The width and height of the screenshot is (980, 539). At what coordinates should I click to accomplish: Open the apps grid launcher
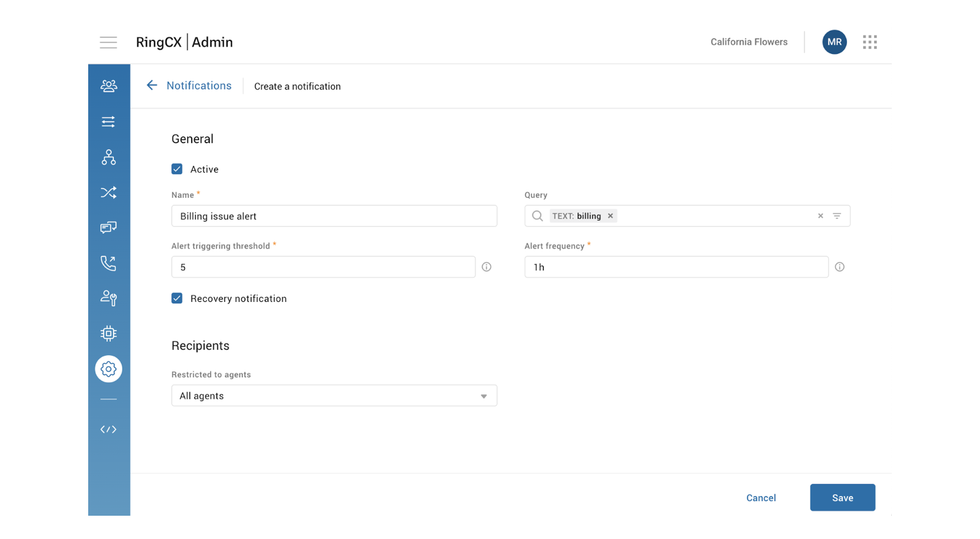pyautogui.click(x=870, y=42)
